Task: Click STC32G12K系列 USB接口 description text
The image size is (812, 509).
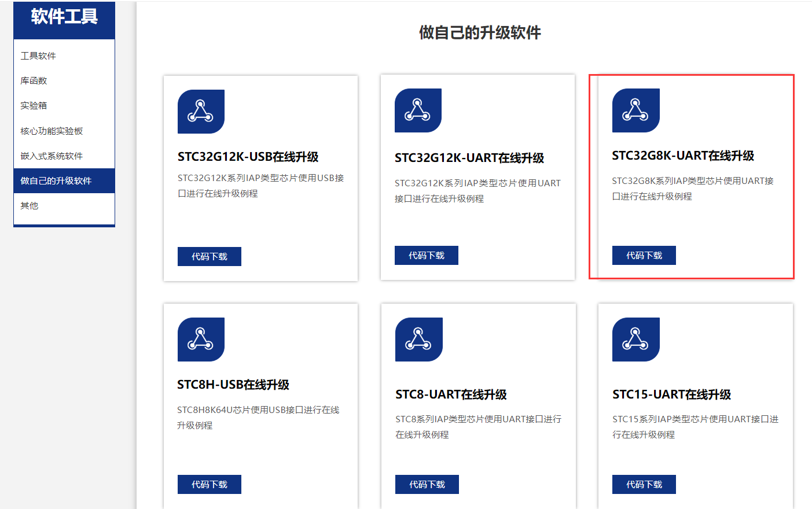Action: 261,186
